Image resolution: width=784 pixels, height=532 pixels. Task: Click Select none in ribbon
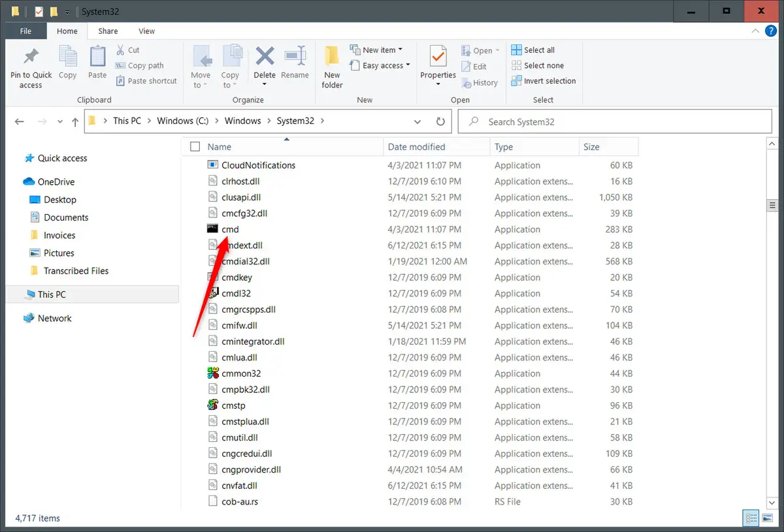click(x=537, y=65)
